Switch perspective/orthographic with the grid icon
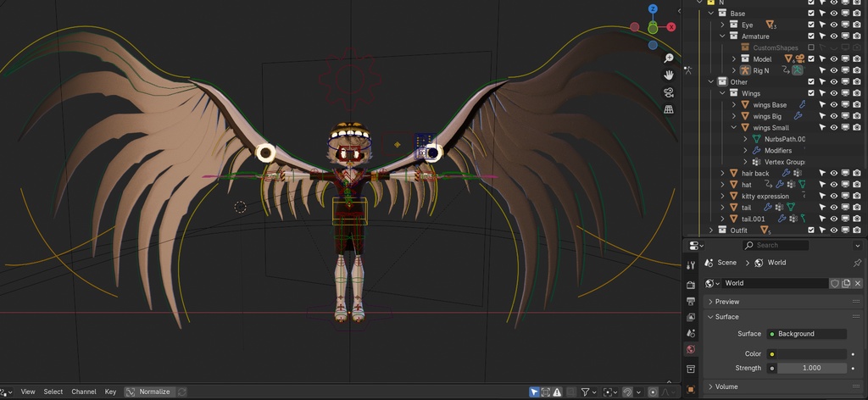 [669, 109]
